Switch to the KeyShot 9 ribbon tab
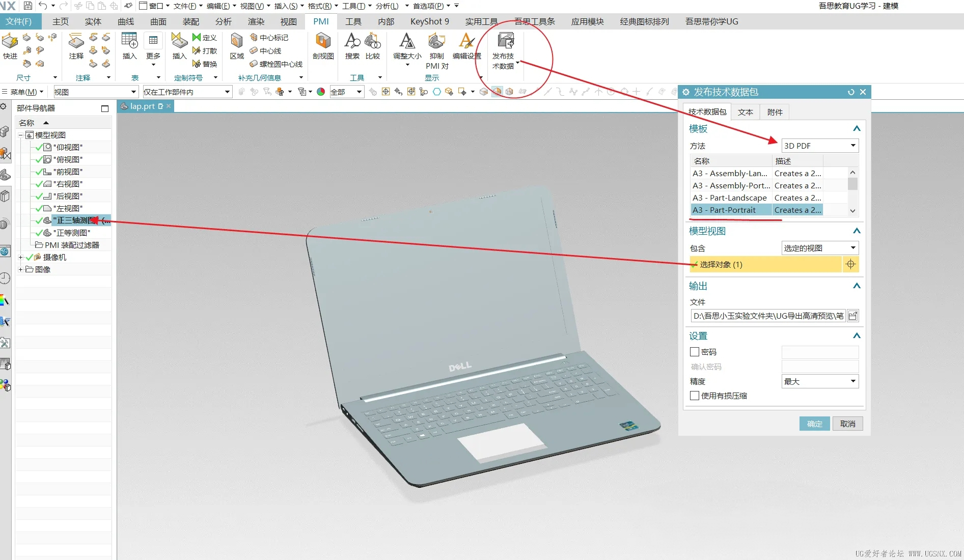This screenshot has width=964, height=560. [430, 21]
